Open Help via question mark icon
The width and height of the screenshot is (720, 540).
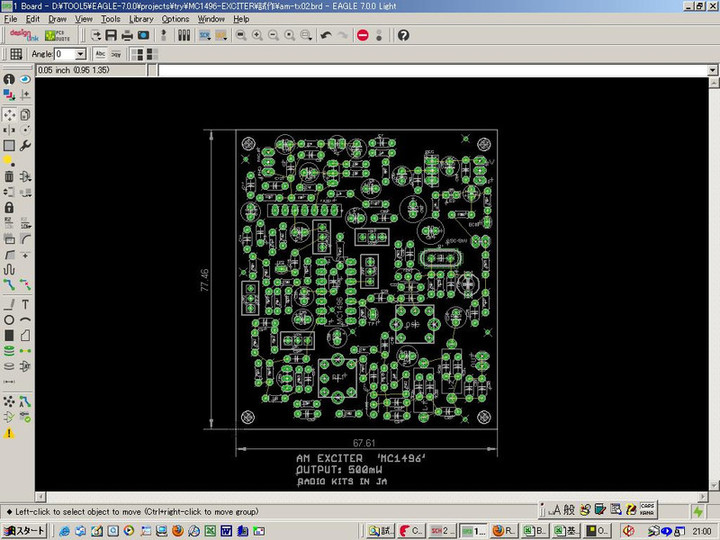pyautogui.click(x=403, y=35)
